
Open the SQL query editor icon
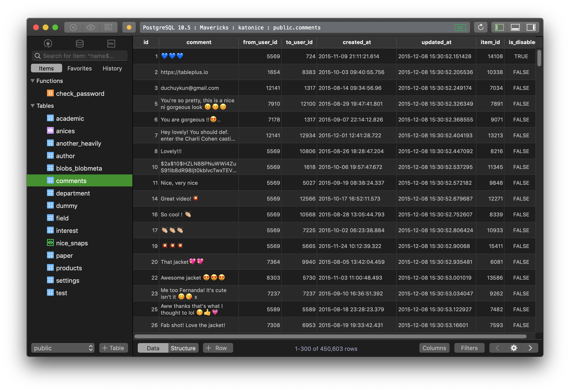coord(111,43)
